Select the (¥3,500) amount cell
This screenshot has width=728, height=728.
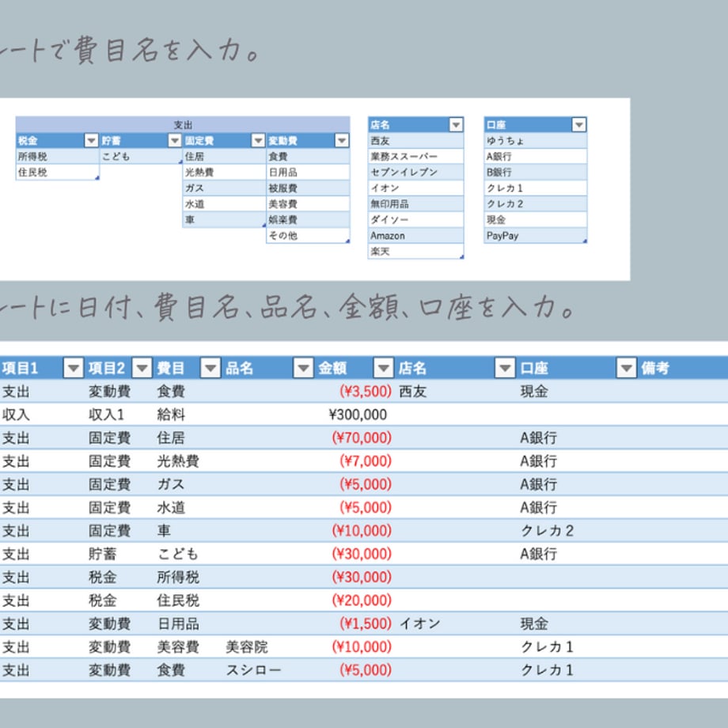(x=355, y=392)
